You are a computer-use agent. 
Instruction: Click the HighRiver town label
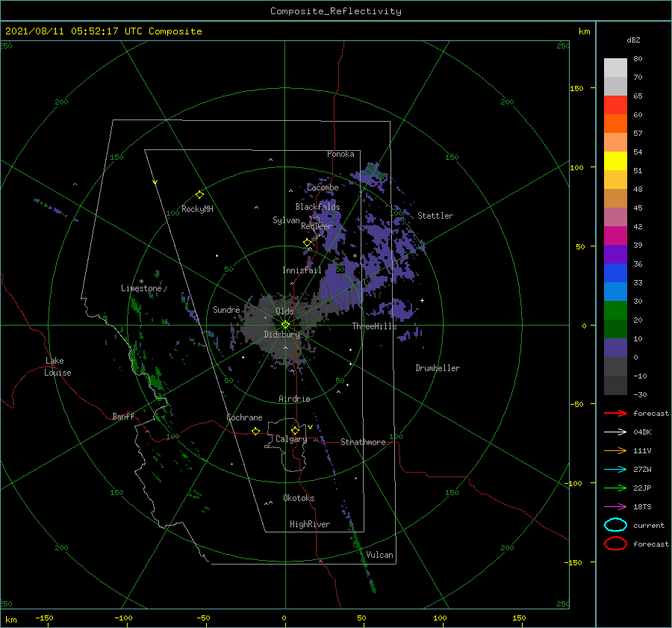click(310, 524)
